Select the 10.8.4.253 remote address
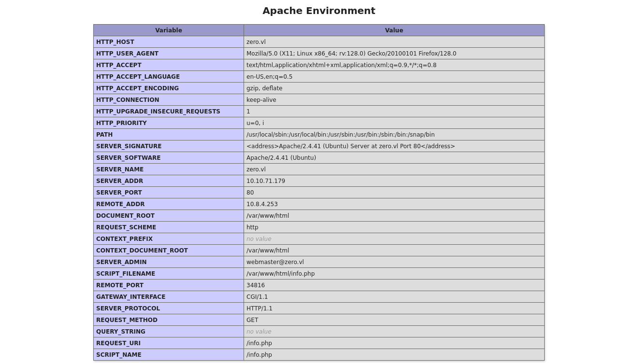This screenshot has height=364, width=637. 262,204
